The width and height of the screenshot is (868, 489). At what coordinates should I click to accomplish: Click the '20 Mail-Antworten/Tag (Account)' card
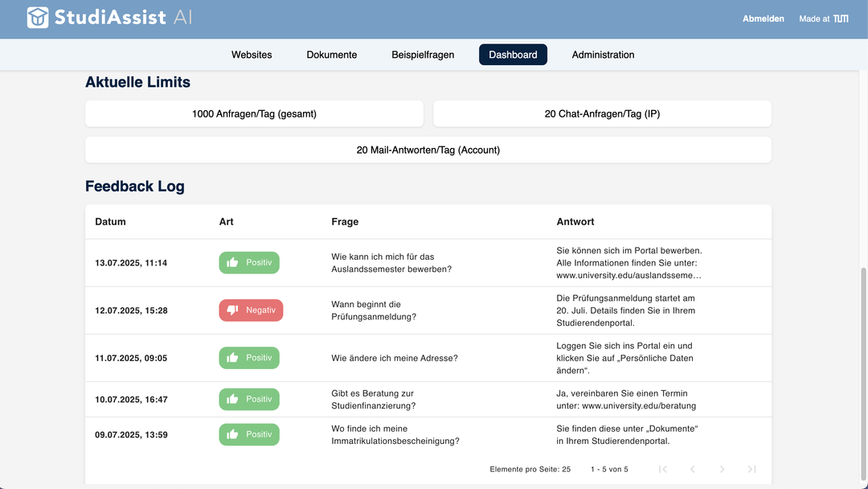point(428,150)
